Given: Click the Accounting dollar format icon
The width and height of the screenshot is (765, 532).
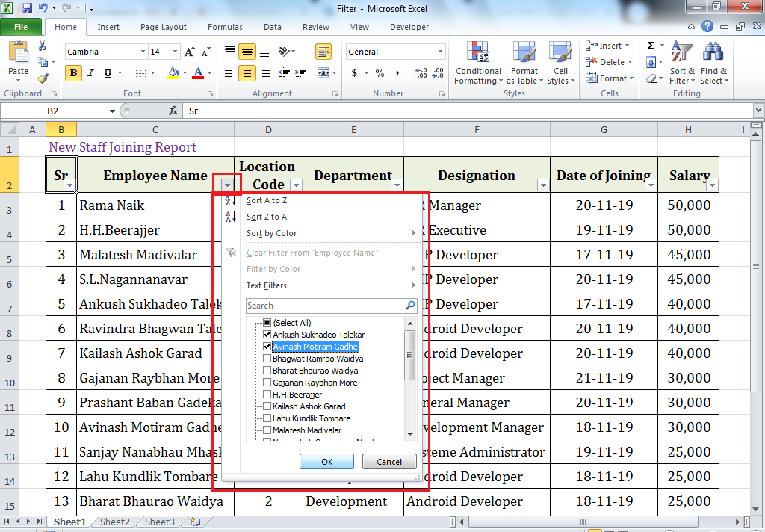Looking at the screenshot, I should [x=354, y=73].
